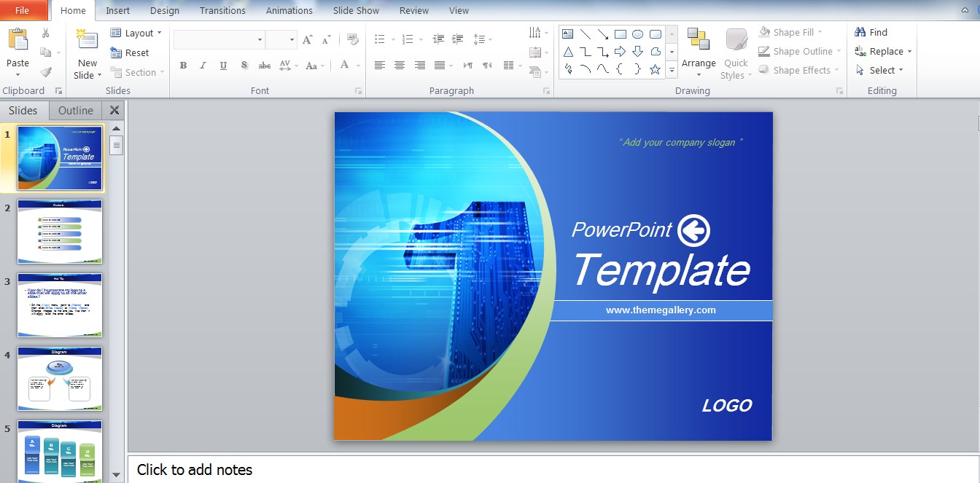Click the Reset slide button

(130, 53)
